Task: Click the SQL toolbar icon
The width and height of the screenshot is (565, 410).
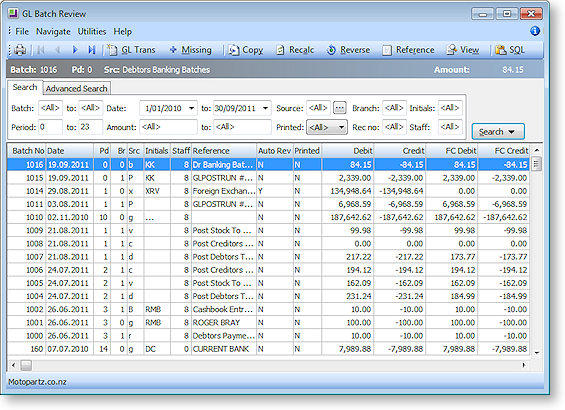Action: 510,50
